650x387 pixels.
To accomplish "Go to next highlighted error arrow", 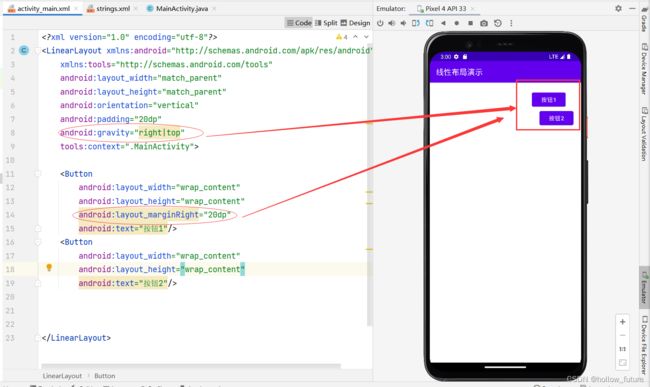I will coord(366,37).
